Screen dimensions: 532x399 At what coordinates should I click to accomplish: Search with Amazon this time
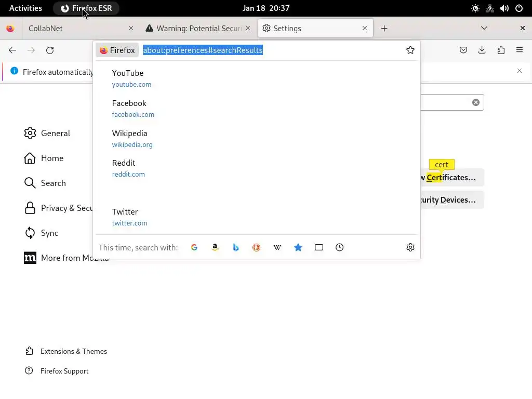pos(215,247)
